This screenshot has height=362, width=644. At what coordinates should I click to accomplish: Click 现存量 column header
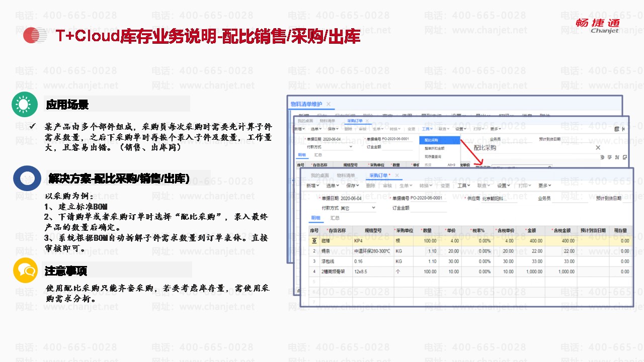[619, 230]
